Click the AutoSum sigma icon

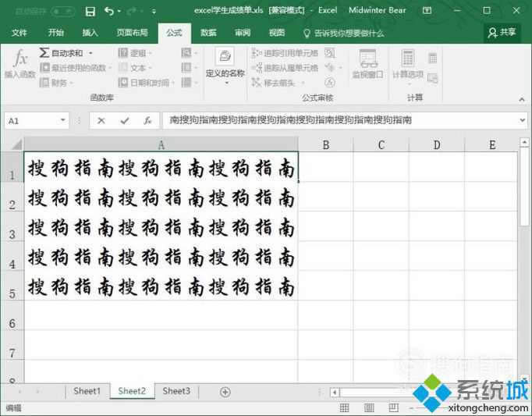(x=44, y=52)
